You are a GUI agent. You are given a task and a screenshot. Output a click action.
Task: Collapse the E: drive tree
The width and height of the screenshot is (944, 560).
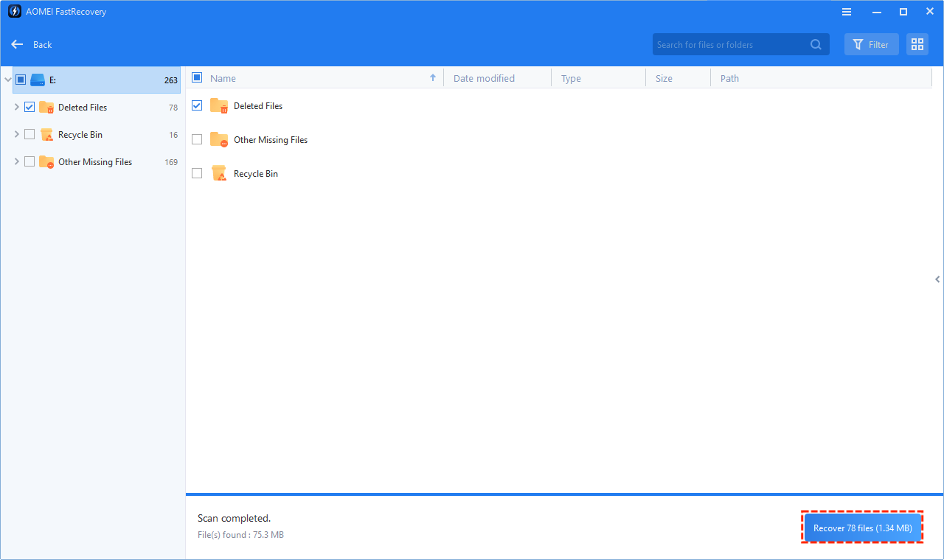(x=7, y=79)
